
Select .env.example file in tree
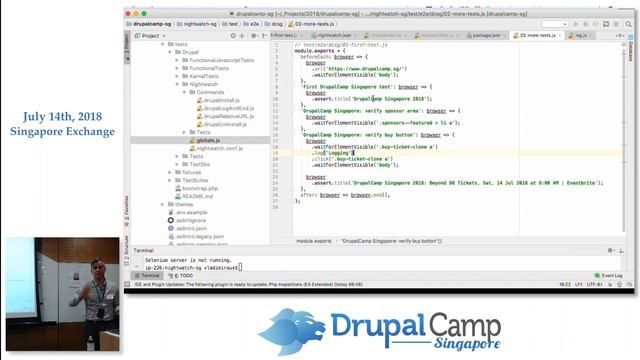click(187, 212)
